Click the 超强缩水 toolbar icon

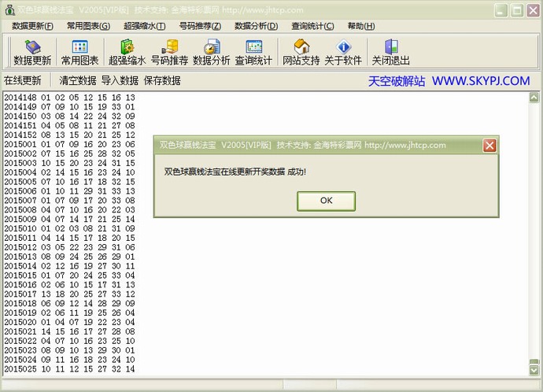(127, 53)
